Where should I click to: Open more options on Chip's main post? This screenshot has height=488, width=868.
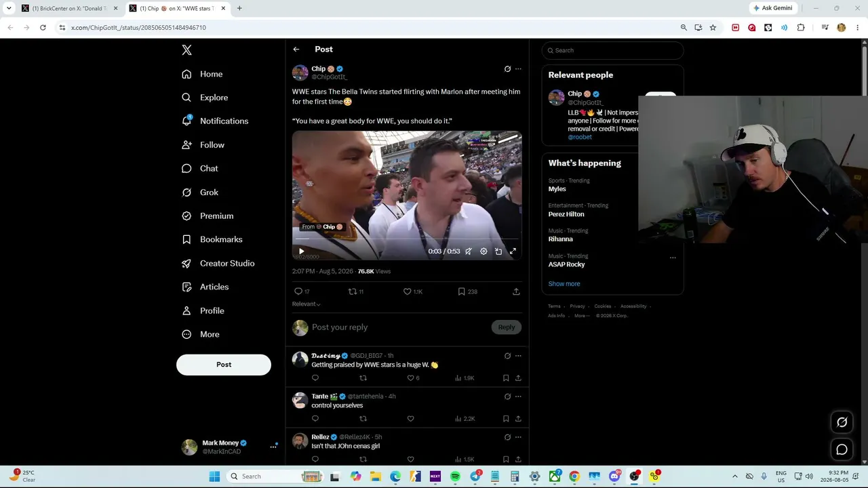tap(518, 68)
